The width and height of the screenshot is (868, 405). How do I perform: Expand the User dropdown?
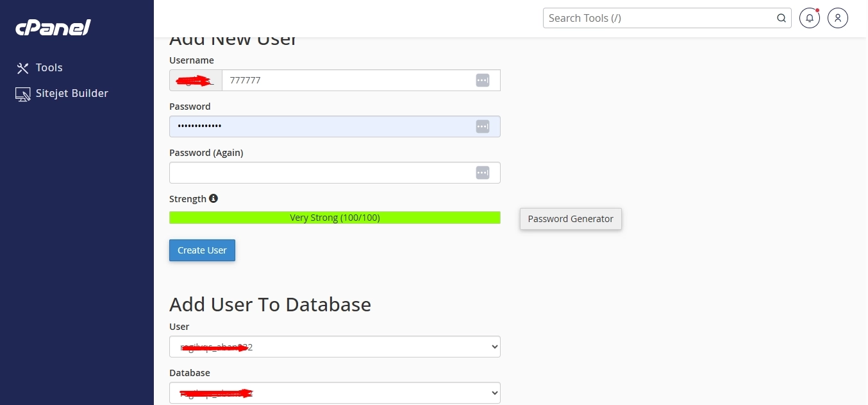(x=335, y=347)
